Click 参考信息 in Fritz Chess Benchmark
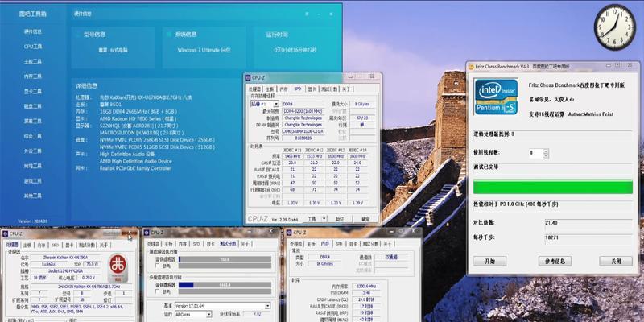 pos(555,261)
